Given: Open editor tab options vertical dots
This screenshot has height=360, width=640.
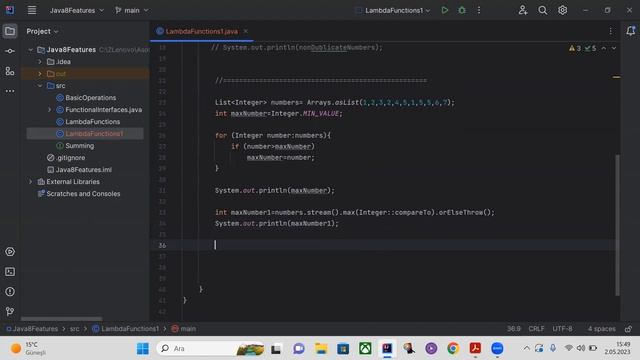Looking at the screenshot, I should (x=610, y=31).
